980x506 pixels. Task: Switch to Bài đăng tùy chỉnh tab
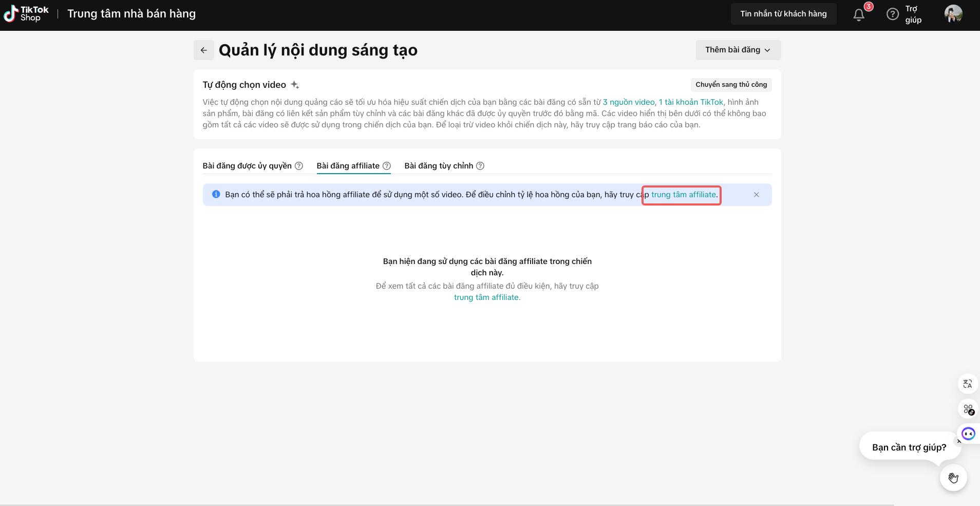click(x=439, y=166)
